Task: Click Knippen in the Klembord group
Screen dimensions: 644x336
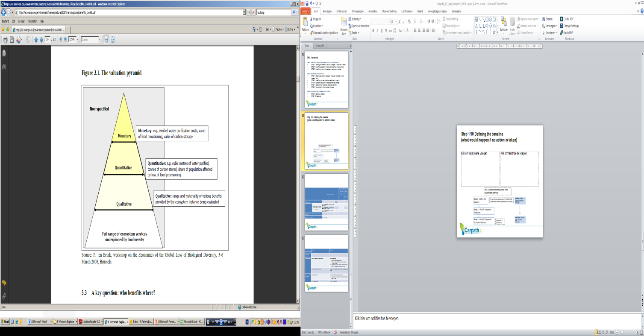Action: tap(316, 19)
